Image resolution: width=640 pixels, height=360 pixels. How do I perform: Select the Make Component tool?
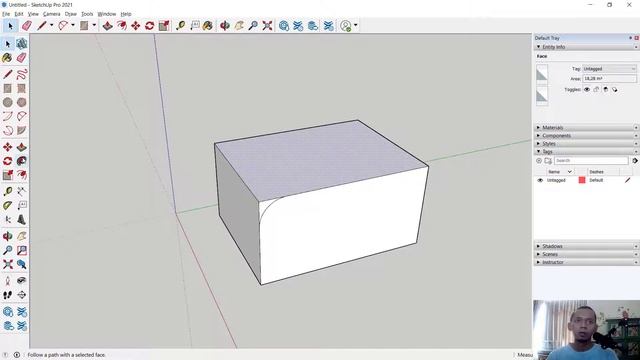(x=22, y=44)
